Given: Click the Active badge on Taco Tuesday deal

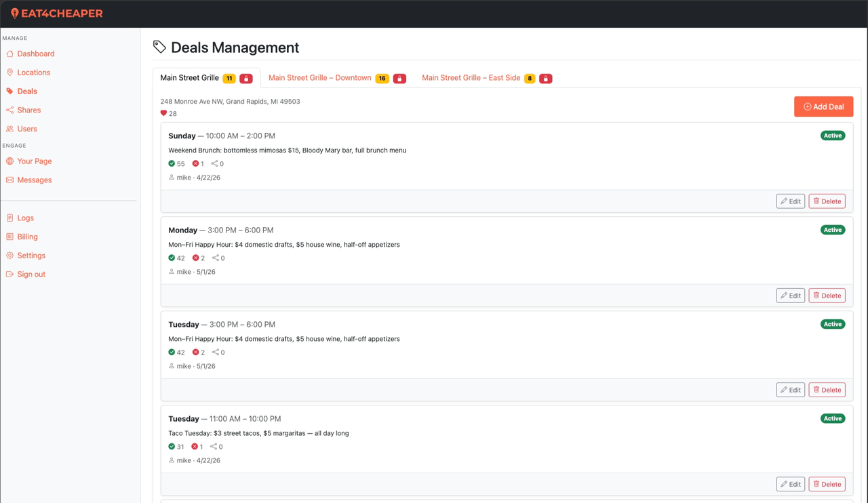Looking at the screenshot, I should 833,418.
